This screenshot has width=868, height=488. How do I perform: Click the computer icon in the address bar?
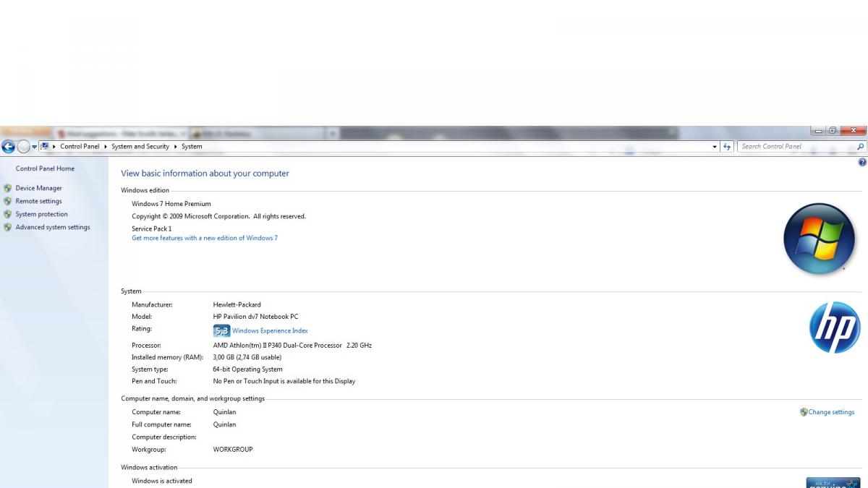(45, 146)
